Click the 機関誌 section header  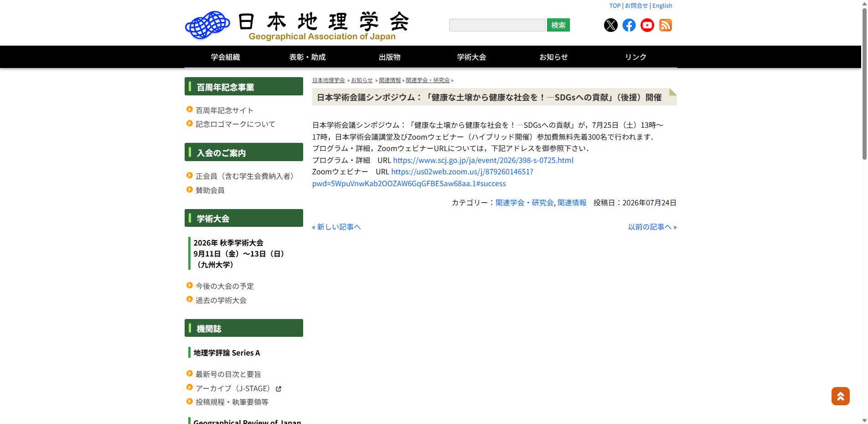[243, 328]
